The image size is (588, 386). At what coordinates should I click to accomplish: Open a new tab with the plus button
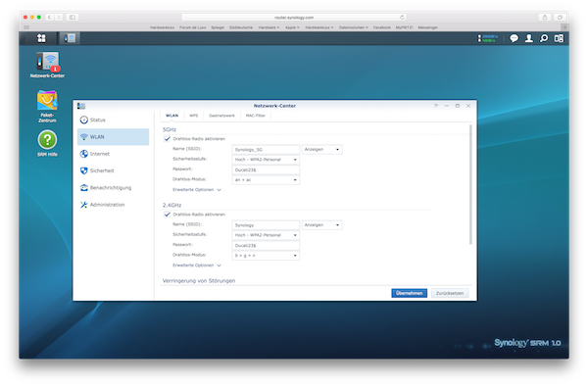(564, 27)
